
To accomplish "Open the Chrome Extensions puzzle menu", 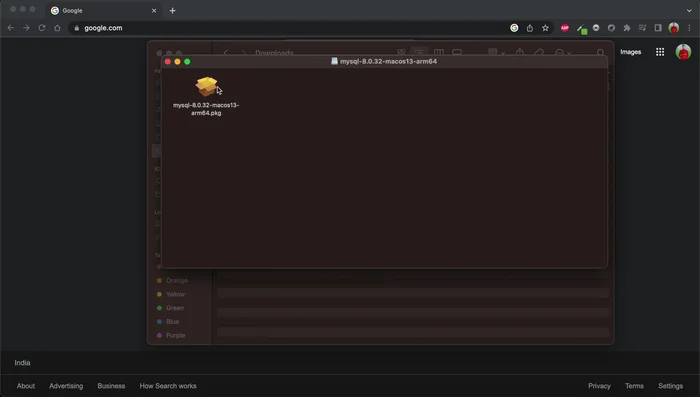I will [x=627, y=28].
